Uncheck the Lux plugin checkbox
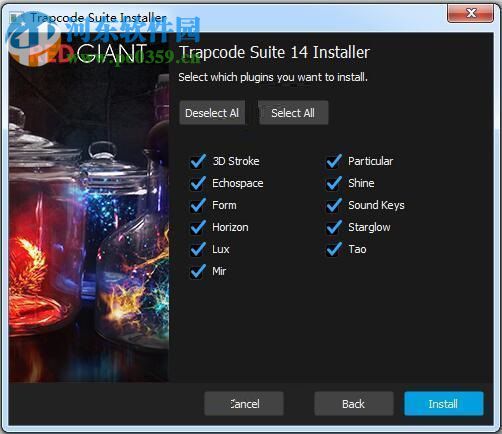The width and height of the screenshot is (502, 434). 198,249
